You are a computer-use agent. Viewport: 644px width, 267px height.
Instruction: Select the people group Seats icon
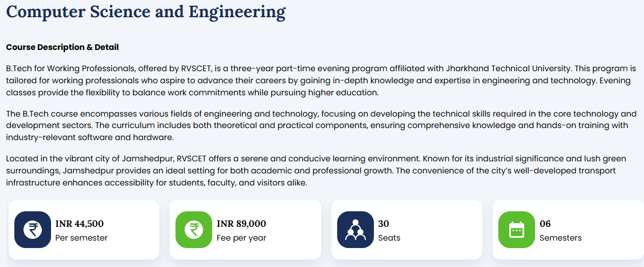click(x=356, y=230)
